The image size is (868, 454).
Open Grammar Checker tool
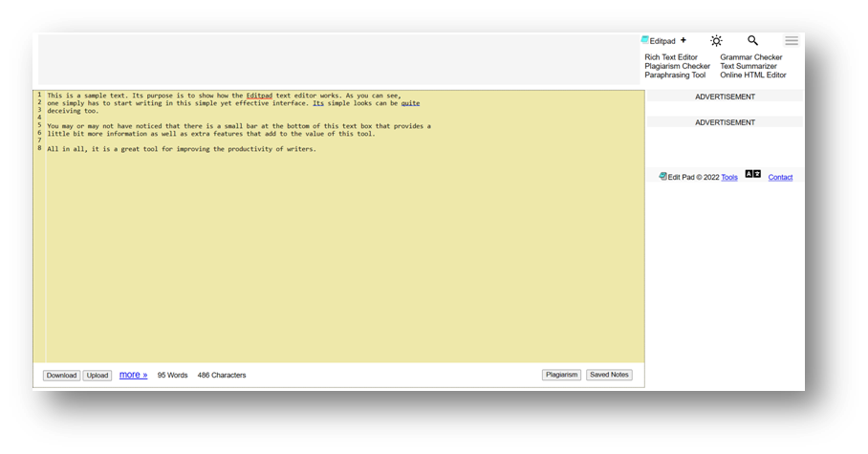tap(751, 57)
